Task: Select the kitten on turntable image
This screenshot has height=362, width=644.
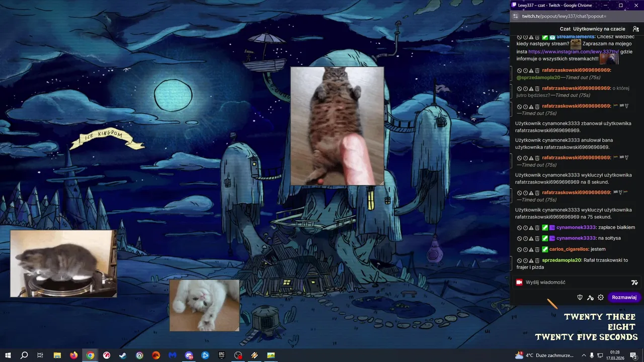Action: tap(63, 263)
